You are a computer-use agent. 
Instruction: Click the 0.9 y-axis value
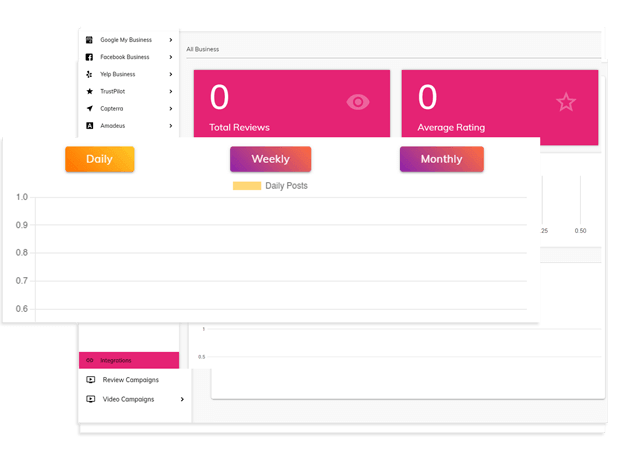[x=22, y=225]
